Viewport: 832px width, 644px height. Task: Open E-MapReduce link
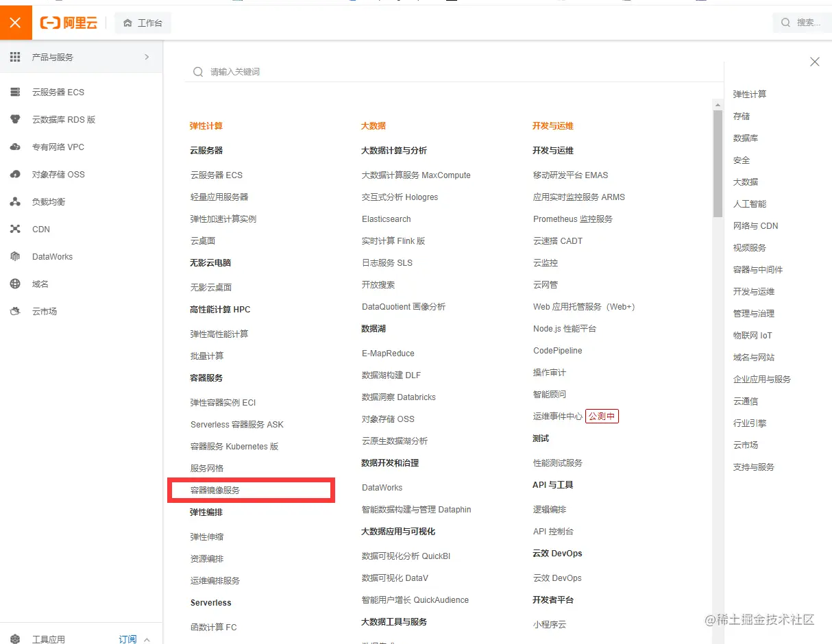[388, 353]
